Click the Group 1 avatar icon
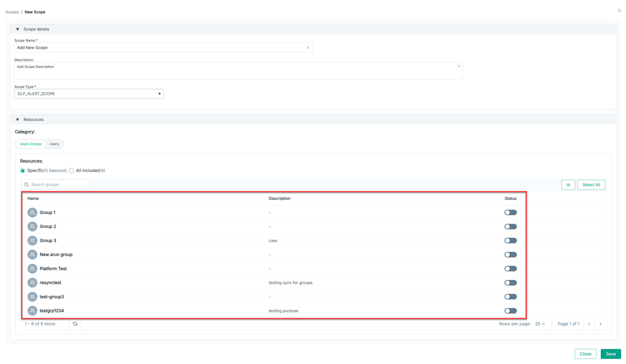626x364 pixels. (32, 212)
